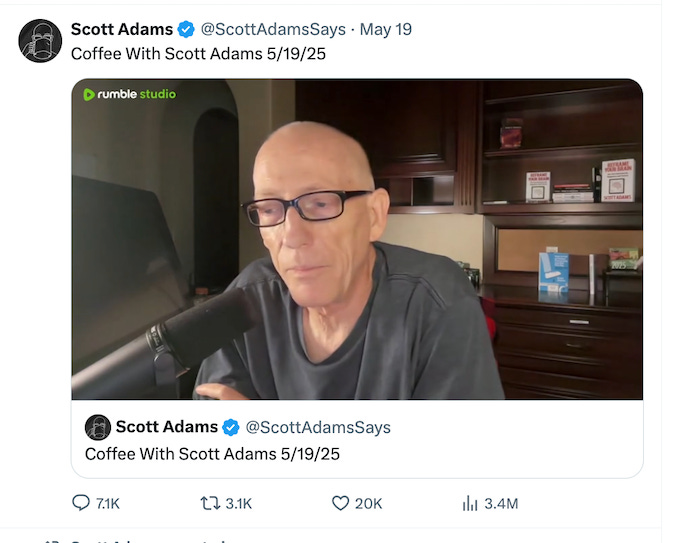Click Scott Adams name in quoted tweet
Viewport: 676px width, 543px height.
167,427
